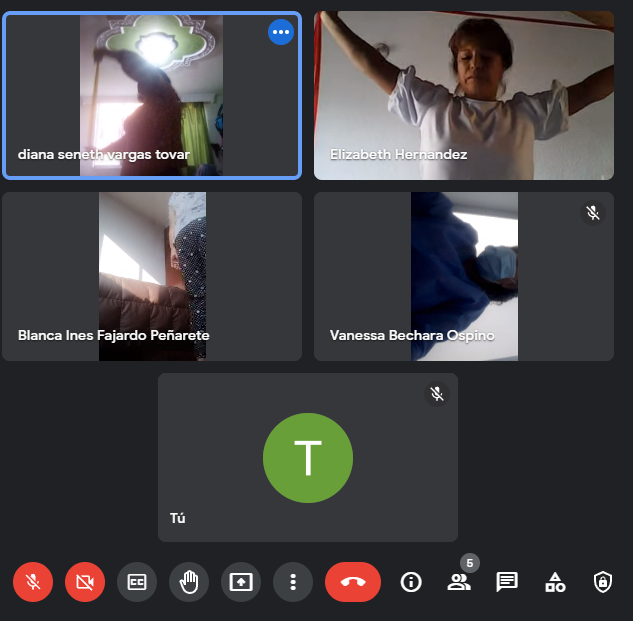Viewport: 633px width, 621px height.
Task: Select Blanca Ines Fajardo Peñarete tile
Action: coord(152,276)
